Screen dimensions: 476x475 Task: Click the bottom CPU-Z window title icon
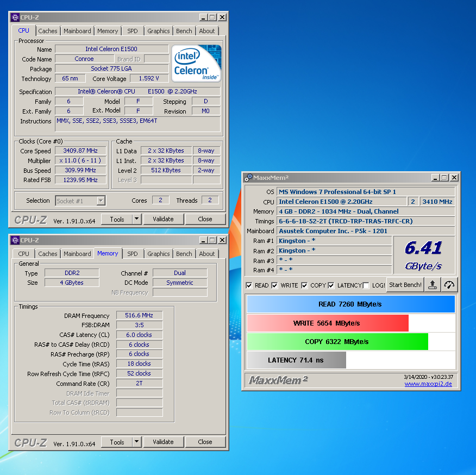tap(15, 240)
